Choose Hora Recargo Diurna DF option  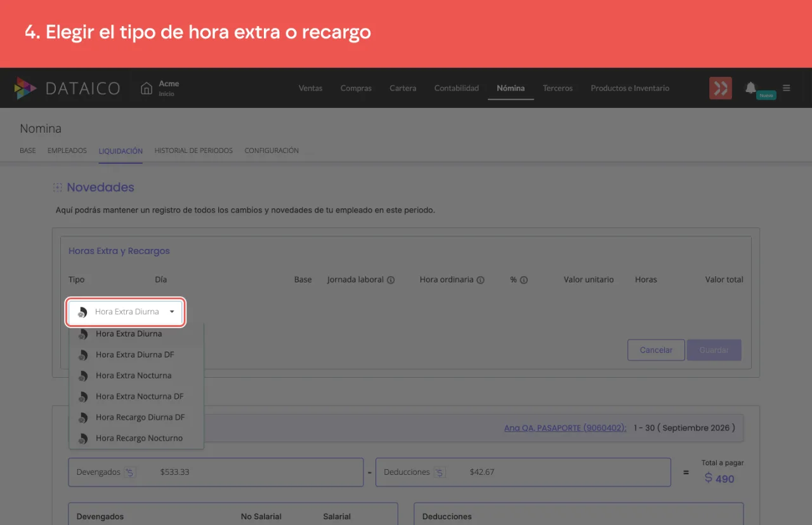point(136,418)
